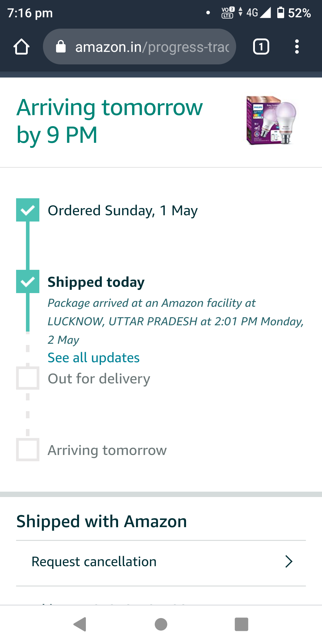322x644 pixels.
Task: Open the Request cancellation row
Action: tap(94, 562)
